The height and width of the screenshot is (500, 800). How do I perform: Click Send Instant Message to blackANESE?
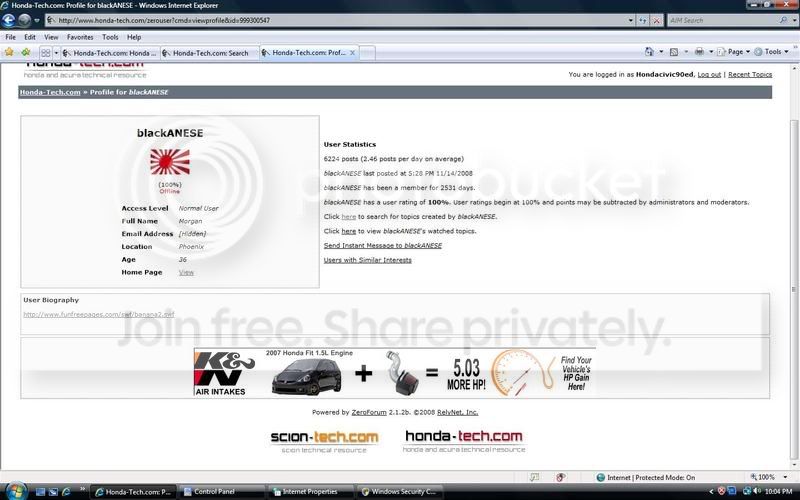click(383, 245)
